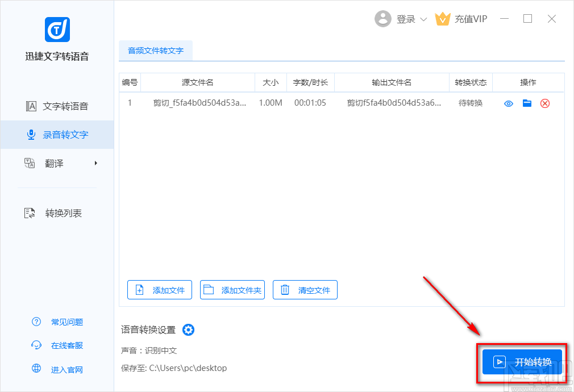The height and width of the screenshot is (392, 574).
Task: Select the file name 剪切_f5fa4b0d504d53a row
Action: point(199,103)
